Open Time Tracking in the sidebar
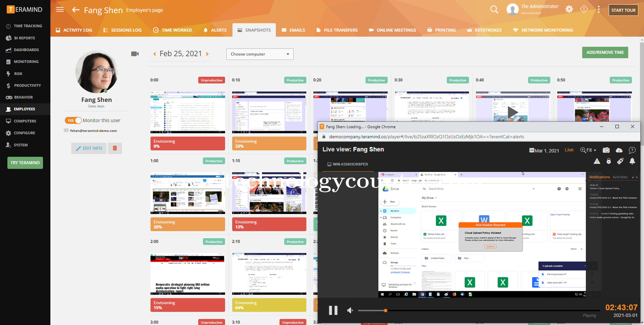 click(x=25, y=26)
